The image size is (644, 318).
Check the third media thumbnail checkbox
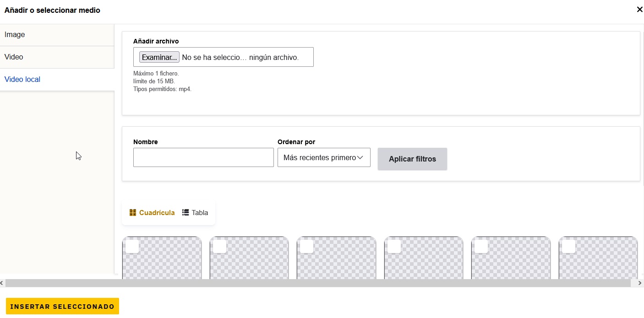click(x=307, y=247)
